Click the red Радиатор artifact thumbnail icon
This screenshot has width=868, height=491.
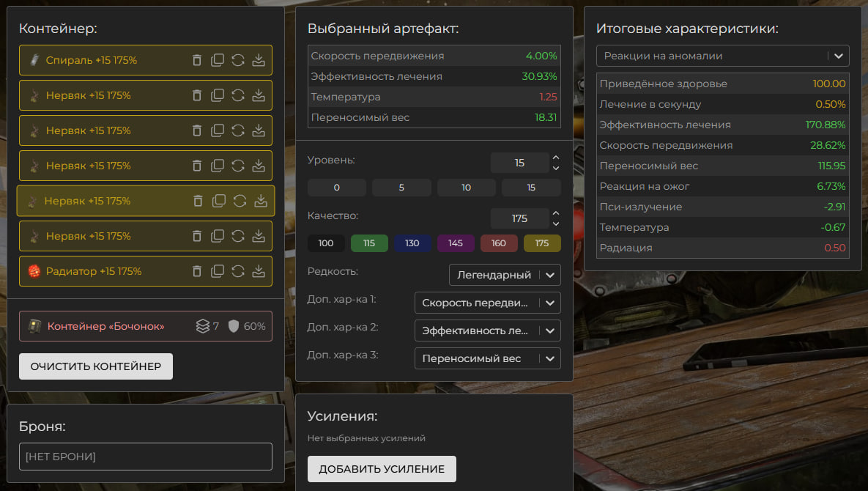coord(34,270)
